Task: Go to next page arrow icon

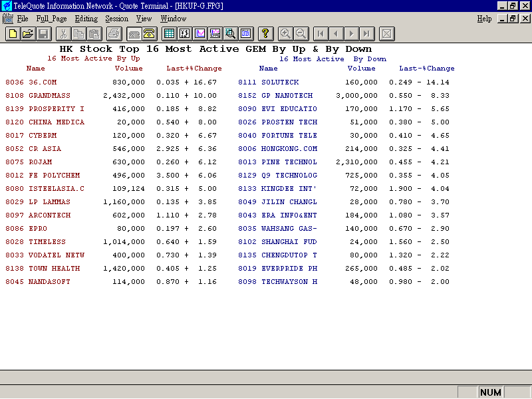Action: coord(352,34)
